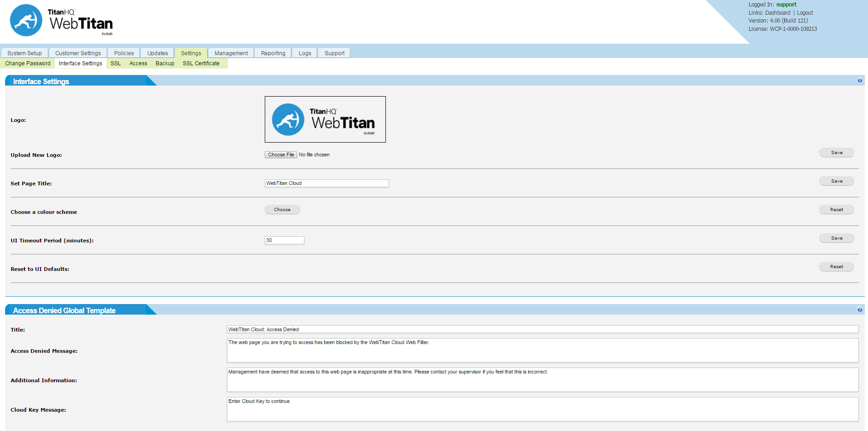
Task: Click the 'support' logged-in username
Action: 786,5
